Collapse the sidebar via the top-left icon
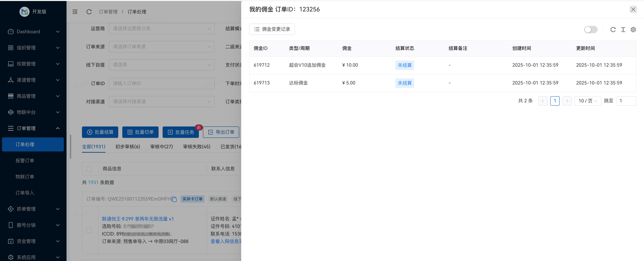The width and height of the screenshot is (644, 261). point(75,11)
